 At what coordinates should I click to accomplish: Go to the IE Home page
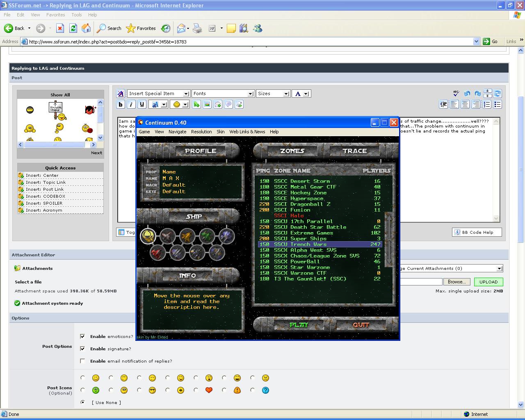coord(86,28)
